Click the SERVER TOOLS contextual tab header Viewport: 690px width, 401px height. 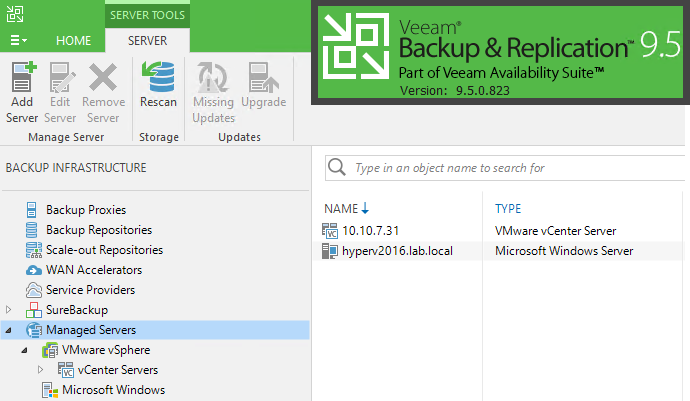pos(147,15)
